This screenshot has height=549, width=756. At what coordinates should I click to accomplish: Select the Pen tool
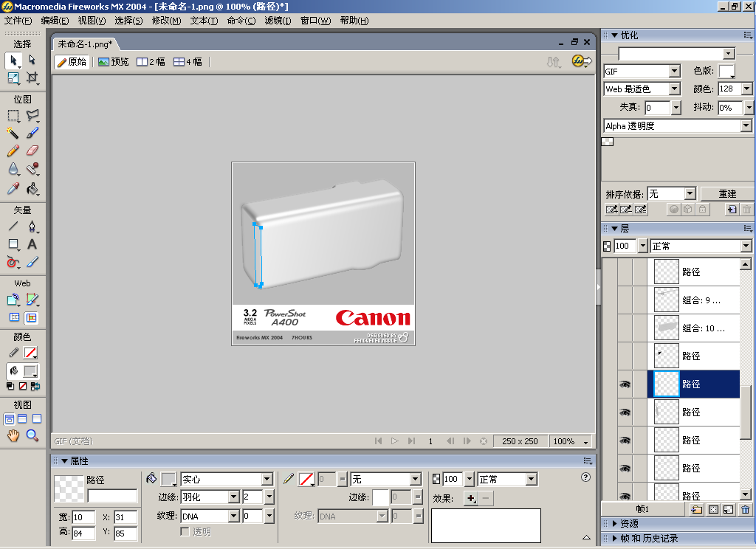pos(32,226)
